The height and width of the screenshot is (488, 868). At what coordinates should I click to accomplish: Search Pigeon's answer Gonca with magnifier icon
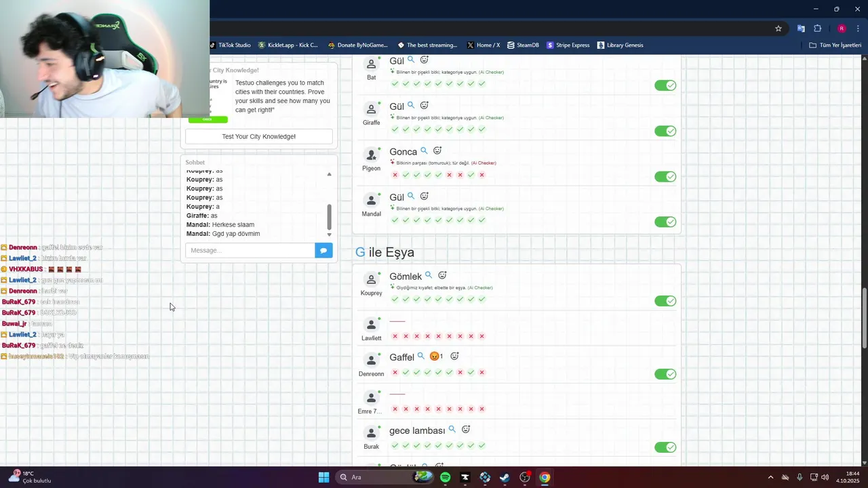(424, 151)
